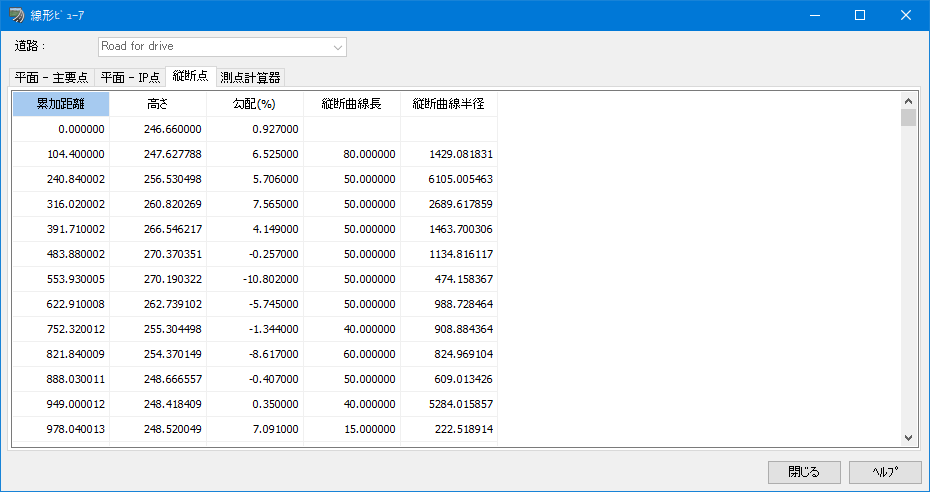
Task: Select gradient cell 6.525000
Action: point(254,154)
